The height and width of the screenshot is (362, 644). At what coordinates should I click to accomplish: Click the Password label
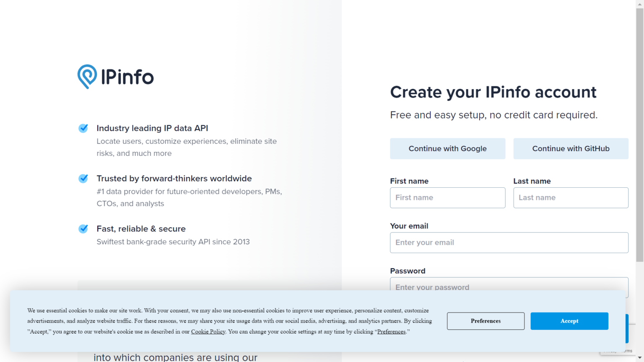tap(408, 271)
